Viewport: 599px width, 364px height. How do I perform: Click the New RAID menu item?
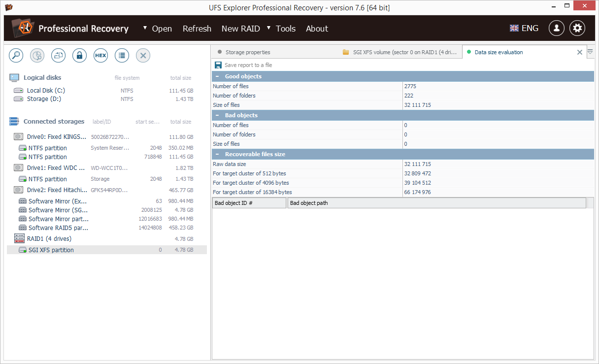pyautogui.click(x=241, y=29)
